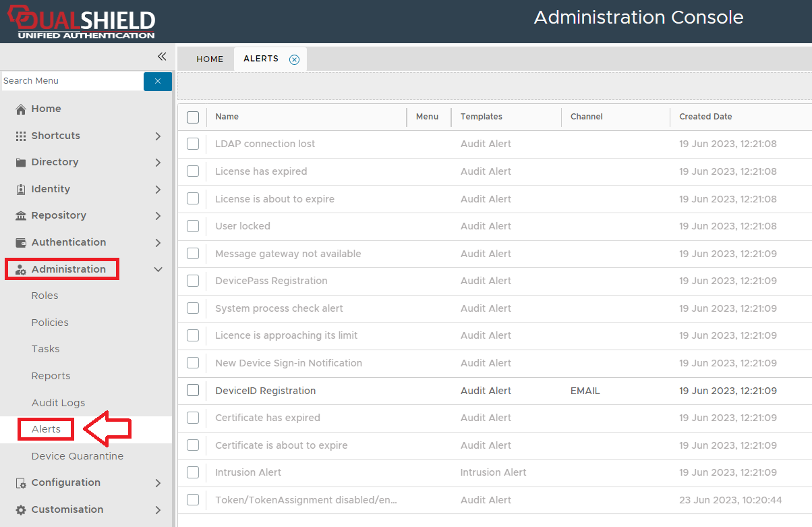The height and width of the screenshot is (527, 812).
Task: Expand the Configuration menu arrow
Action: point(158,483)
